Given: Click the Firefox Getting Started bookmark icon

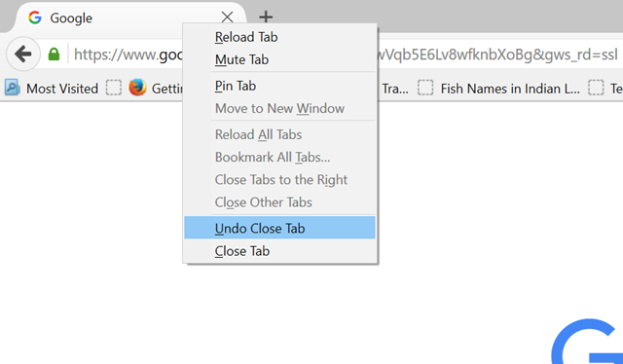Looking at the screenshot, I should (x=137, y=88).
